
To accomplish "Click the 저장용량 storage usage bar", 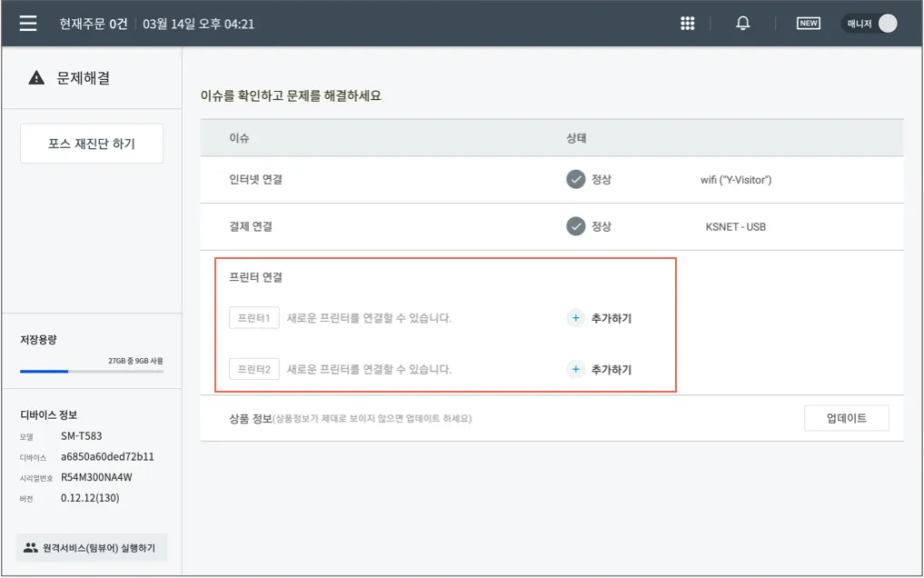I will 92,371.
